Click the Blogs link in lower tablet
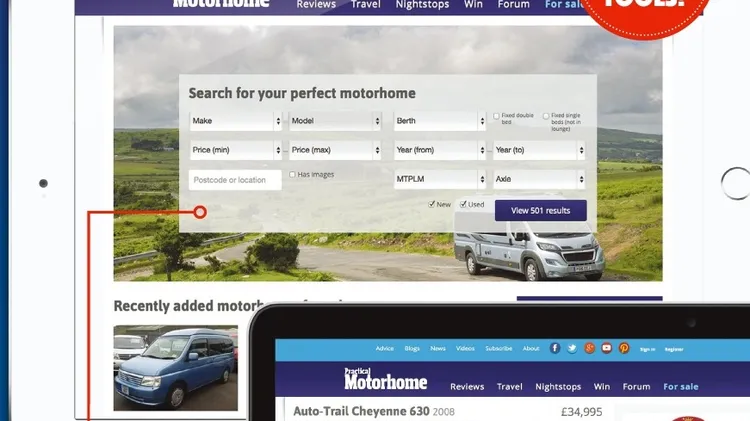Image resolution: width=750 pixels, height=421 pixels. pyautogui.click(x=412, y=348)
